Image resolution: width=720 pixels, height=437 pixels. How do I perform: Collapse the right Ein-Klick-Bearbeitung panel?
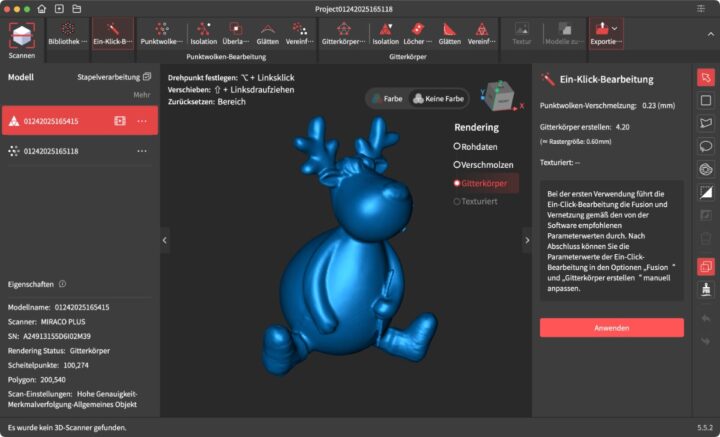tap(527, 239)
